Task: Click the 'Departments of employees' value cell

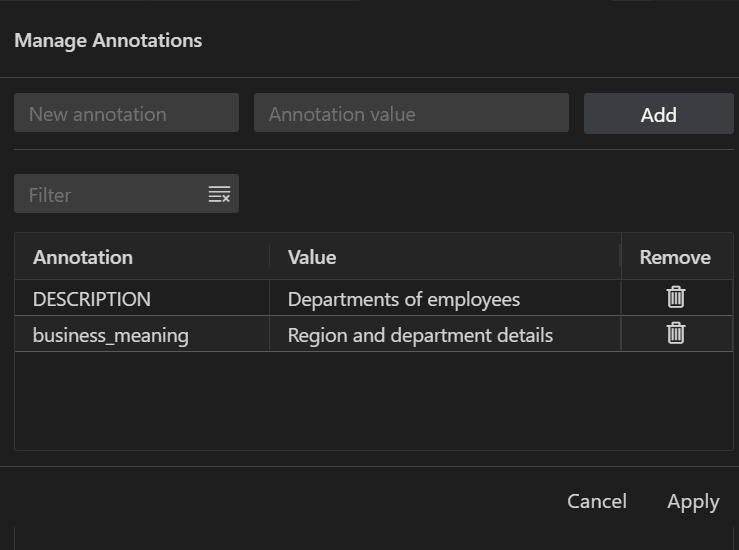Action: tap(404, 299)
